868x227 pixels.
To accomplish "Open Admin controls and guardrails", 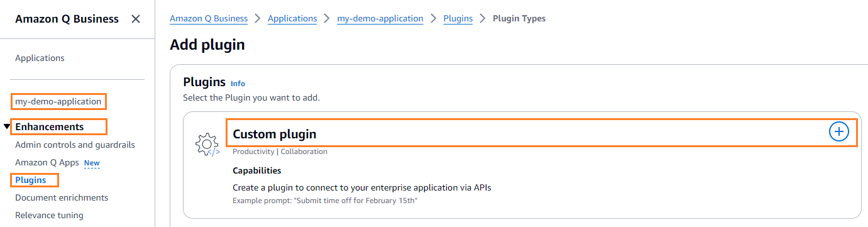I will click(75, 145).
